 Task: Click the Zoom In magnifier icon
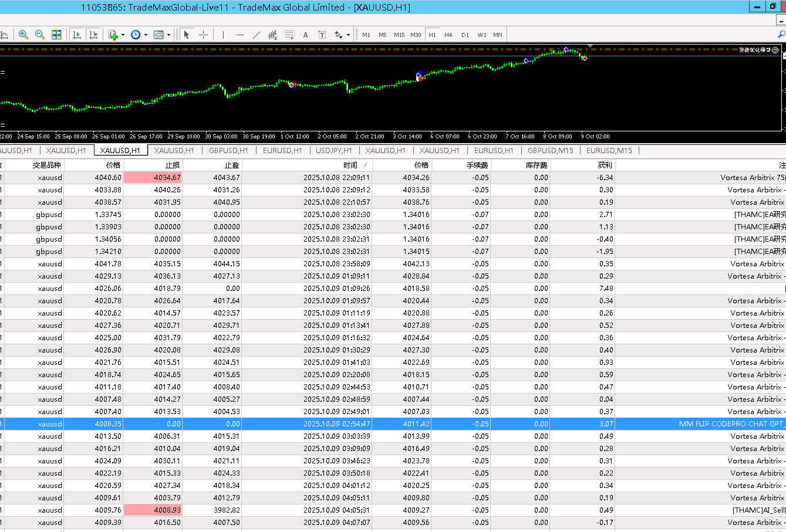pyautogui.click(x=23, y=35)
